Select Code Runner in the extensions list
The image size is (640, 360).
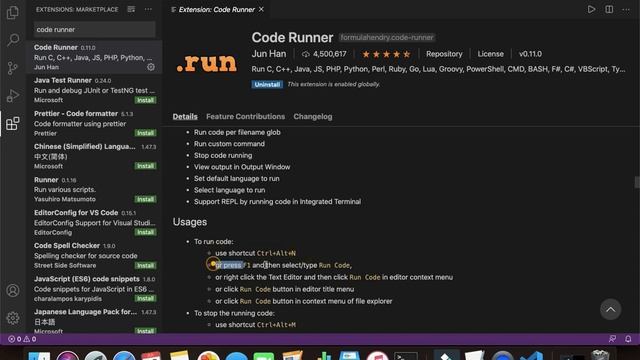tap(94, 57)
